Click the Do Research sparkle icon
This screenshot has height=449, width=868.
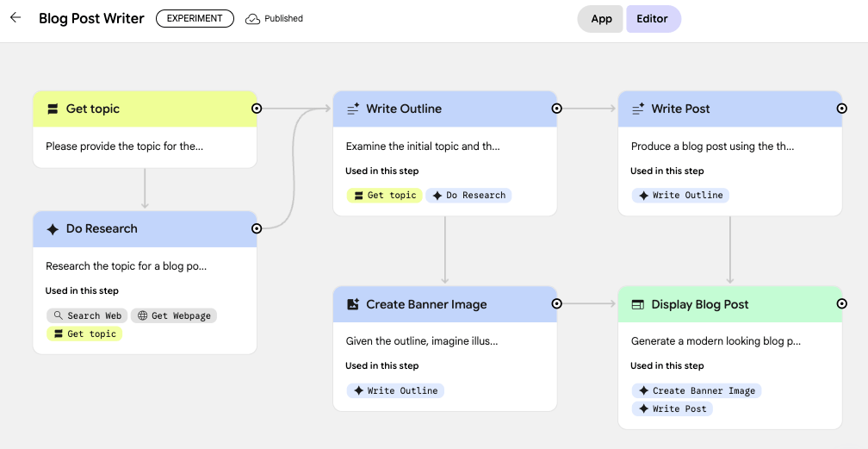53,229
